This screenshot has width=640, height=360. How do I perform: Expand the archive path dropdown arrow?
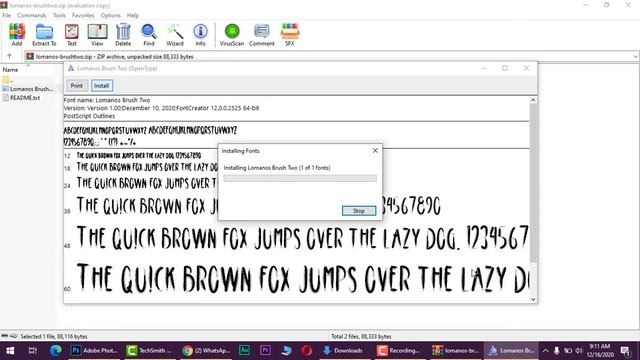[636, 57]
